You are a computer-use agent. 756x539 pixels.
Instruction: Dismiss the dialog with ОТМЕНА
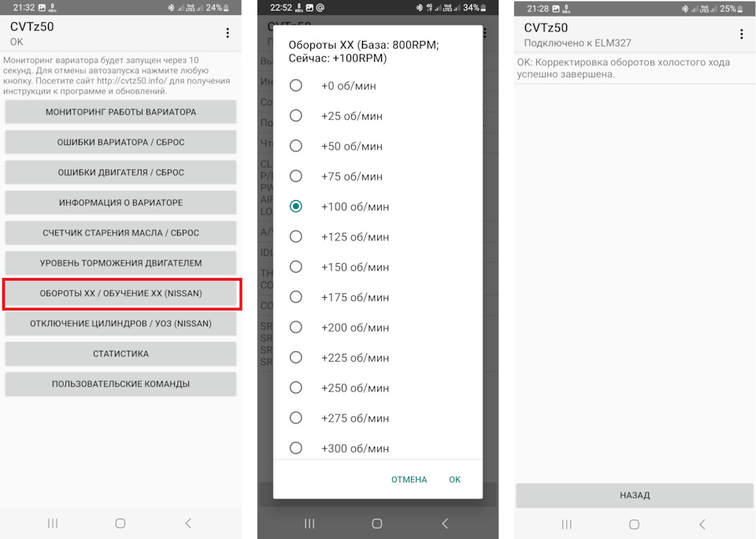click(409, 480)
